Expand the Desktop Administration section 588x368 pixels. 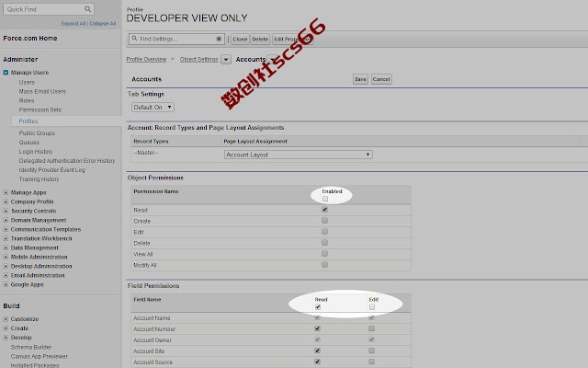pyautogui.click(x=6, y=266)
